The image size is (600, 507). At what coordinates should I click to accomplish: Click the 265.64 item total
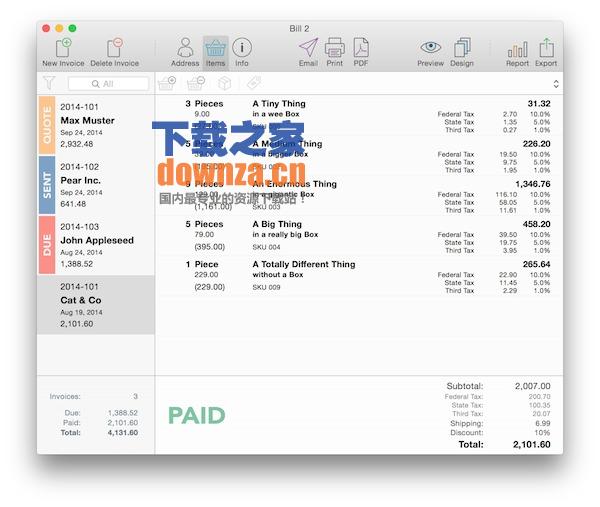point(536,264)
